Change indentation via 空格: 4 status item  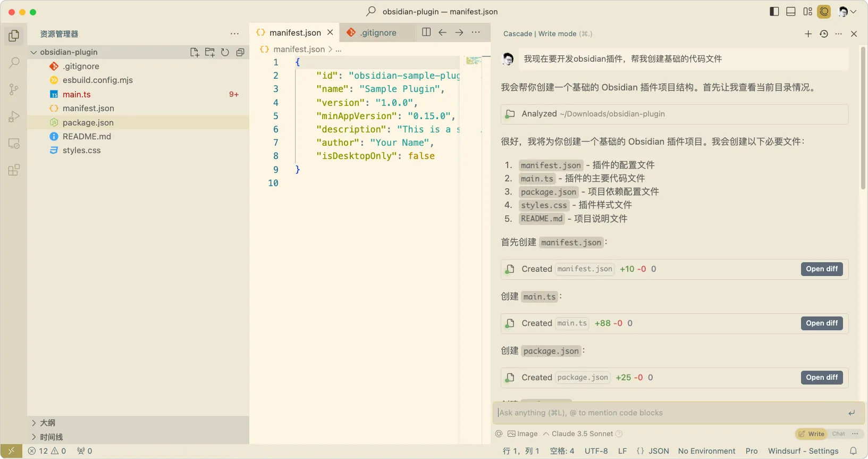(x=562, y=451)
